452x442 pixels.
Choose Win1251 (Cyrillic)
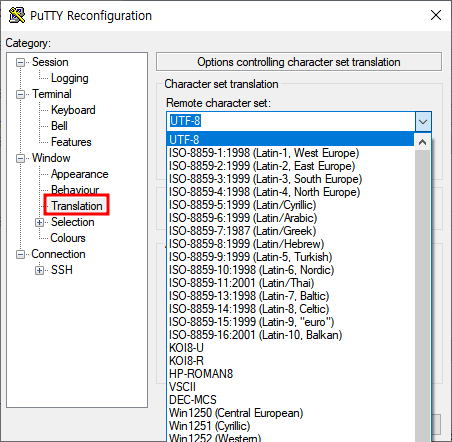pyautogui.click(x=290, y=426)
